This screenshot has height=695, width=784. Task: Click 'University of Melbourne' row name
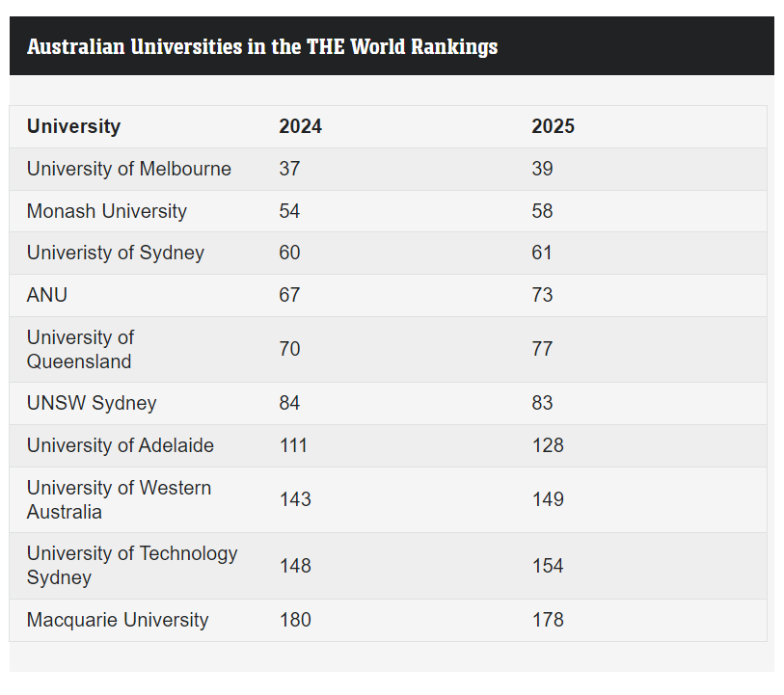pos(129,169)
